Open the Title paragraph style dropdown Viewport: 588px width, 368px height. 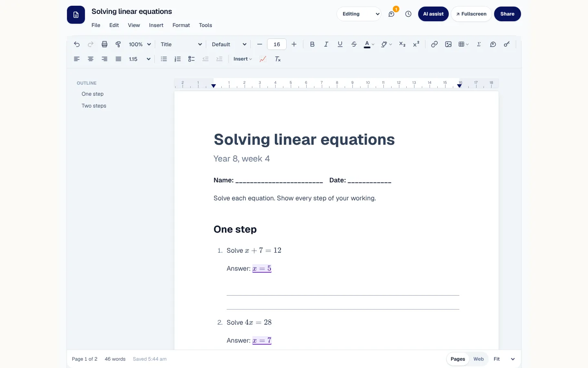point(181,44)
